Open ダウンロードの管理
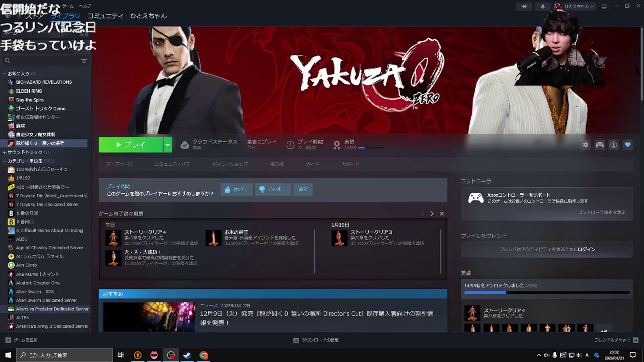Viewport: 644px width, 362px height. coord(316,340)
